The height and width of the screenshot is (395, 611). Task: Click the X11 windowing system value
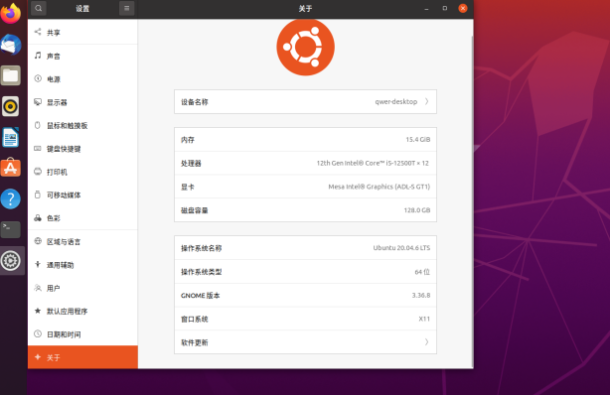(x=424, y=319)
